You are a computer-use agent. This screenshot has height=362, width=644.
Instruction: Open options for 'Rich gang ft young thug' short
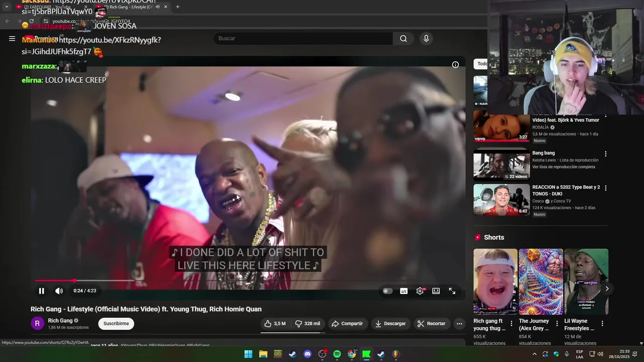[512, 324]
